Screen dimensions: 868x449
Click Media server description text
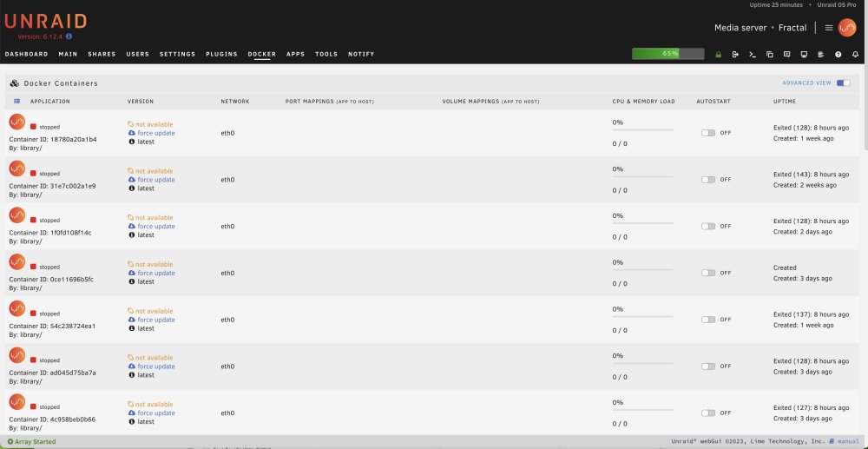[x=740, y=28]
